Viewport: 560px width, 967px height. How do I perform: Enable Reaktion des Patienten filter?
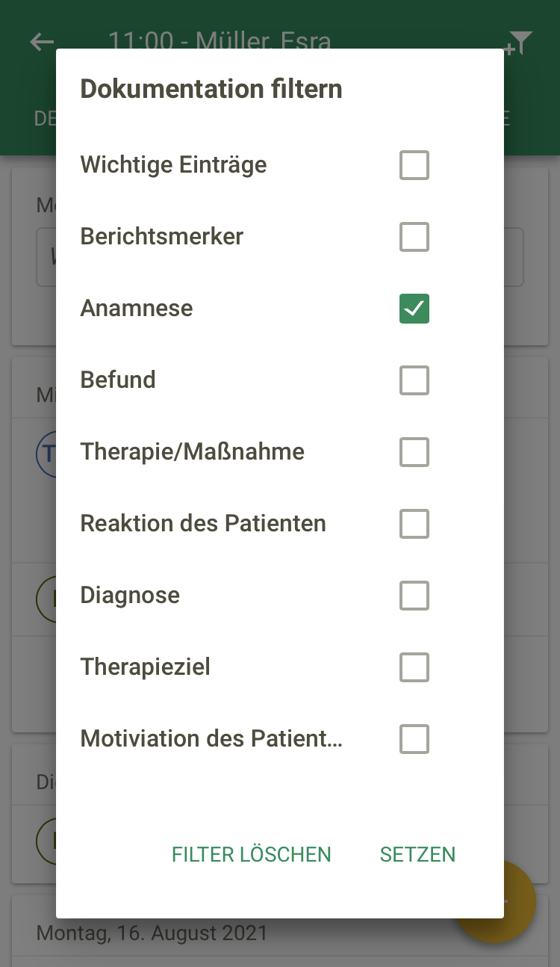pyautogui.click(x=414, y=524)
